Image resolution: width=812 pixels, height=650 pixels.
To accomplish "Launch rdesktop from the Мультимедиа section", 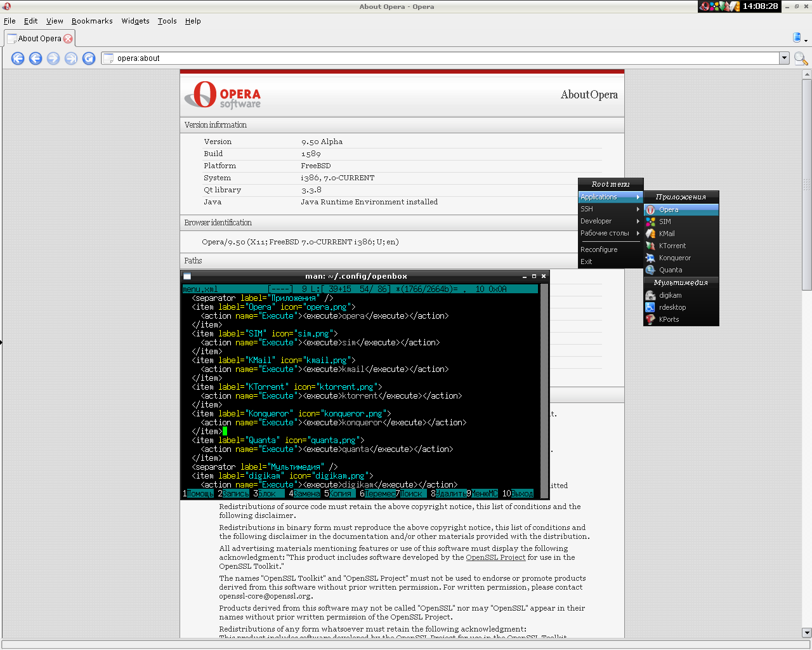I will (x=681, y=308).
